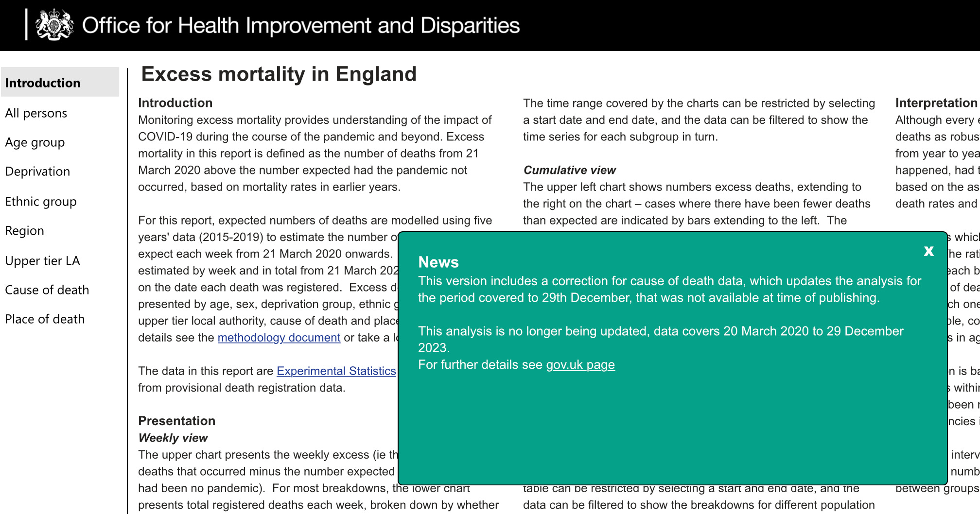Switch to the Ethnic group page

[x=41, y=202]
